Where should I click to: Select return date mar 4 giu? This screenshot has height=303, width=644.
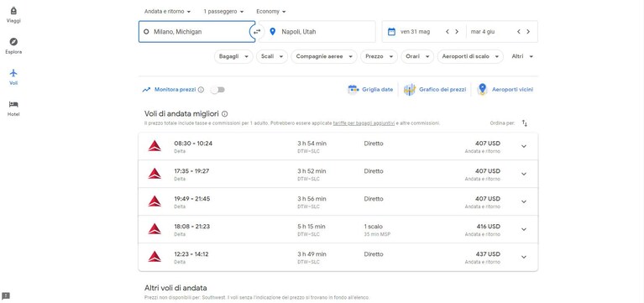(x=483, y=32)
